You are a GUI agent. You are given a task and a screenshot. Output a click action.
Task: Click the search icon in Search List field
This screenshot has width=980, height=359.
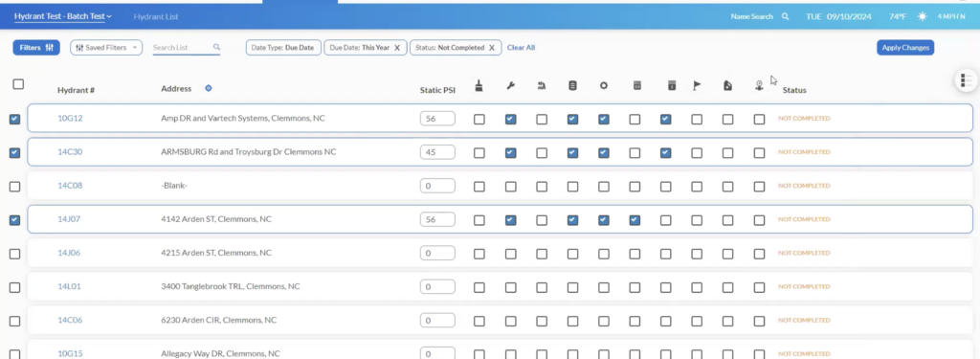click(x=216, y=47)
